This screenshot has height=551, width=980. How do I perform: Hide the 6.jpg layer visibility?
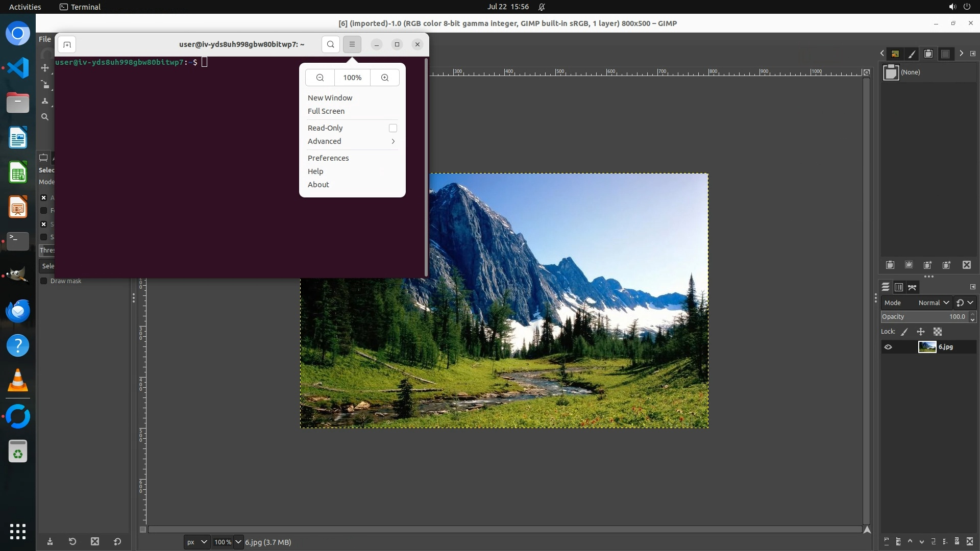[x=888, y=347]
